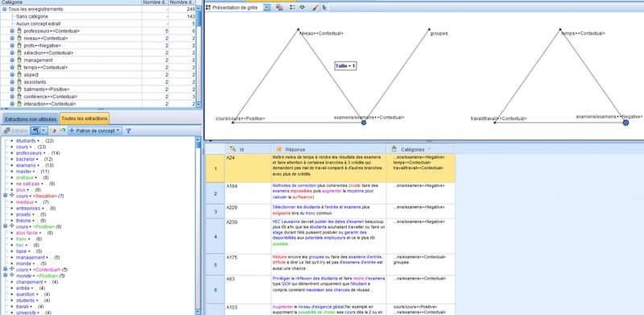Click scroll-down arrow of category panel scrollbar
This screenshot has width=644, height=315.
pos(199,105)
